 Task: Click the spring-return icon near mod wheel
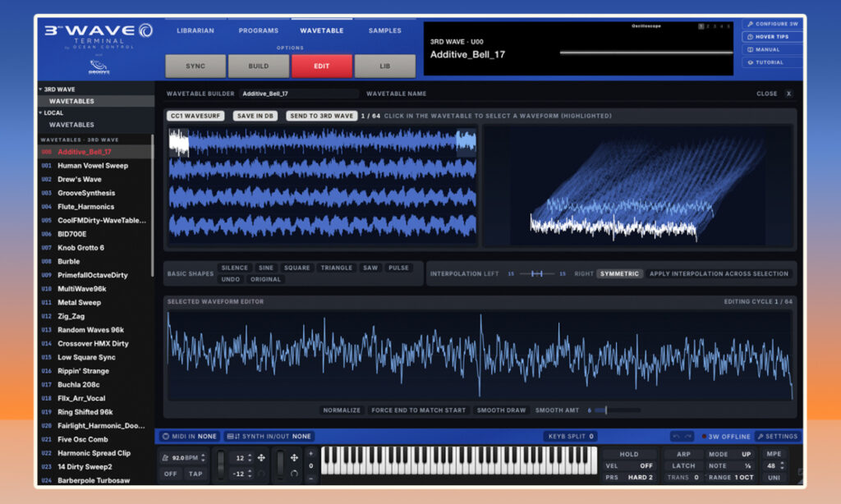click(x=295, y=474)
